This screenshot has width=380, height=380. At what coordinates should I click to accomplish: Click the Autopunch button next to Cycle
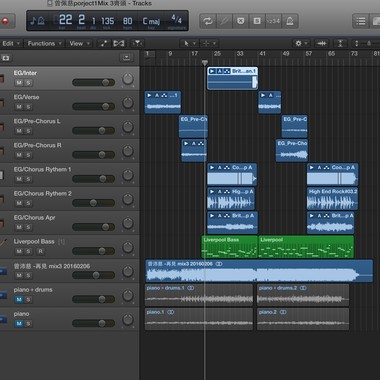coord(224,21)
